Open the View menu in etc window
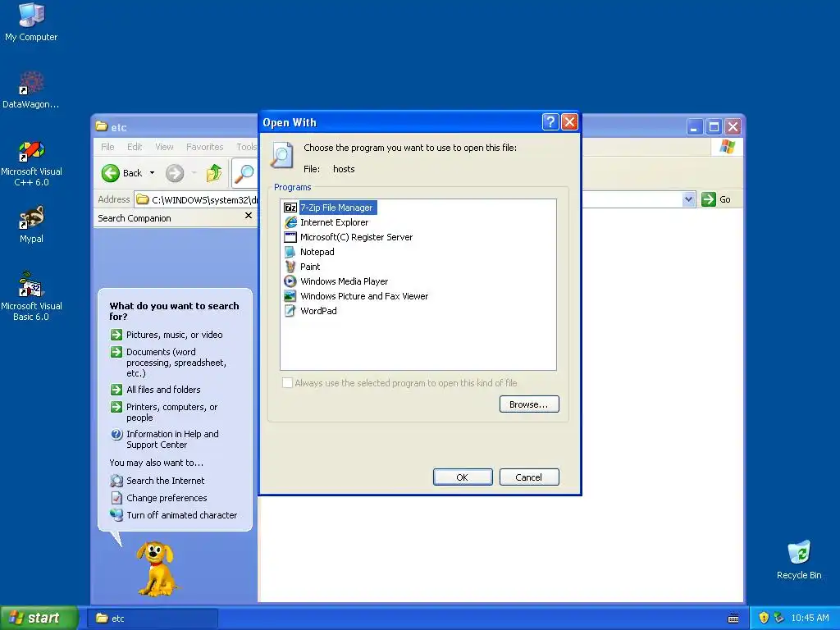The image size is (840, 630). pos(164,147)
